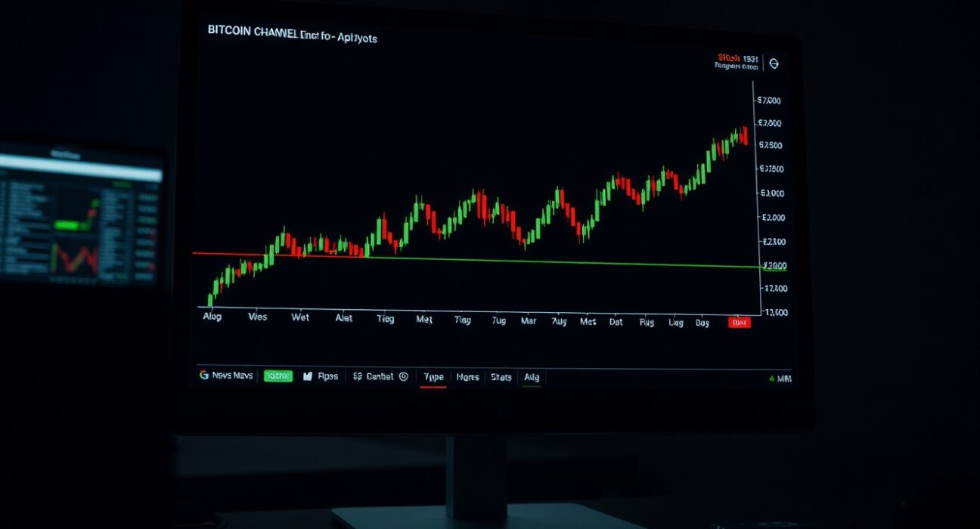The width and height of the screenshot is (980, 529).
Task: Select the green horizontal support line
Action: (563, 261)
